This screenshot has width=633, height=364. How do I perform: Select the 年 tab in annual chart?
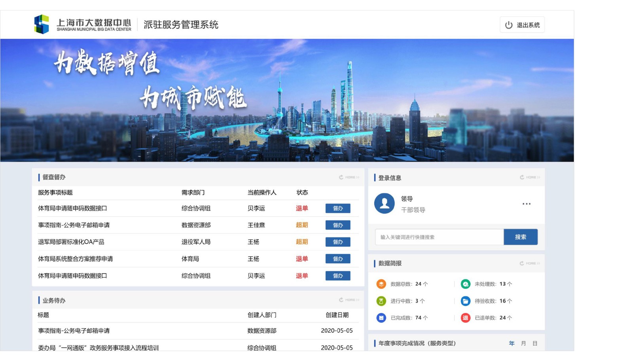(512, 343)
